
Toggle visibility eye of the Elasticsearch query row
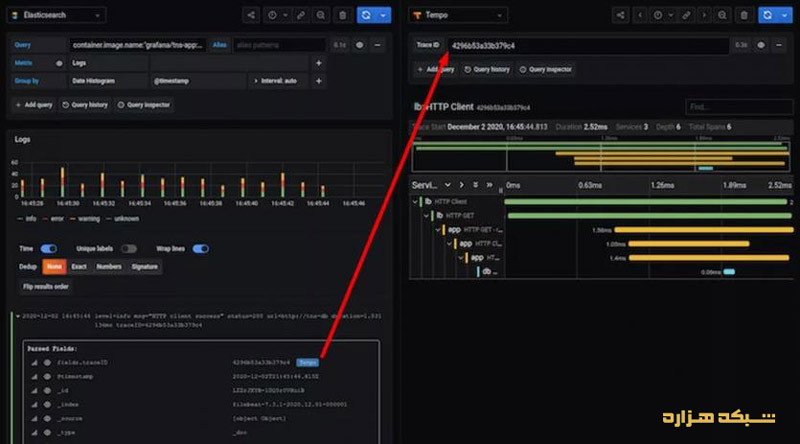pos(360,45)
